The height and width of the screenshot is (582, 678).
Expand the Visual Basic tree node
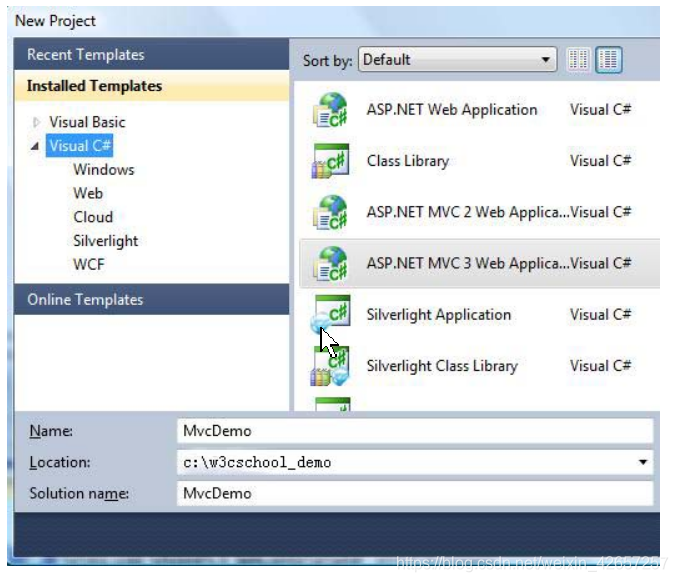click(x=36, y=122)
